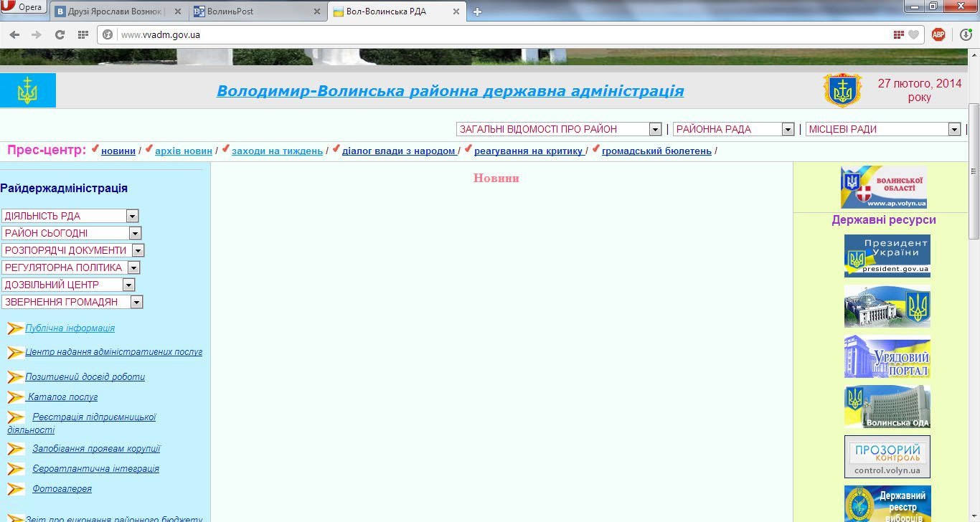This screenshot has width=980, height=522.
Task: Open the Фотогалерея link
Action: coord(62,489)
